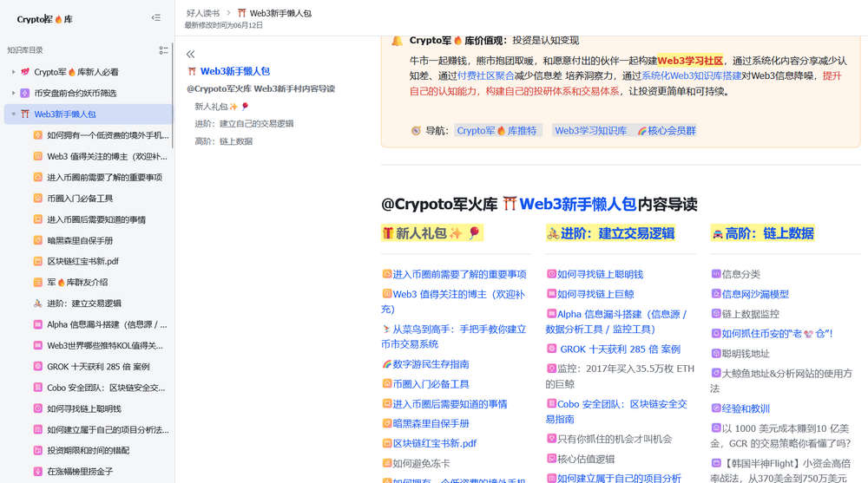Open content link 经验和教训

click(x=746, y=409)
